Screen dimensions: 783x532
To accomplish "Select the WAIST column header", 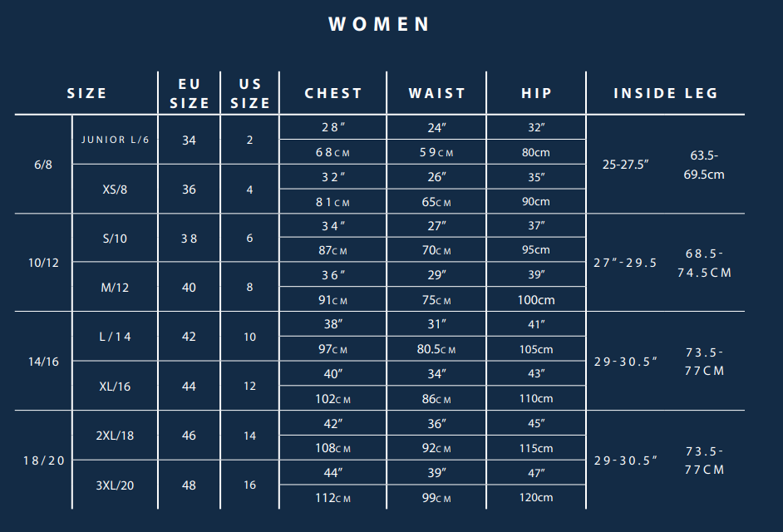I will click(437, 93).
